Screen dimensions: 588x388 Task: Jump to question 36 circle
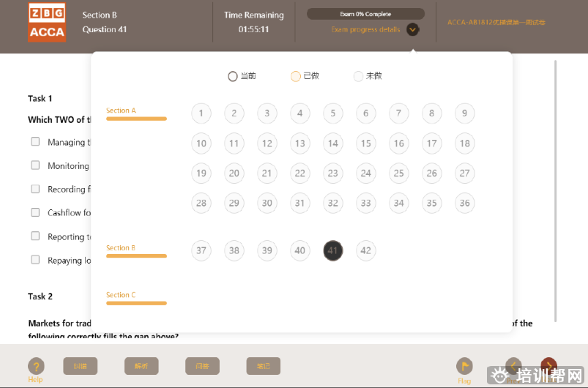[x=464, y=203]
